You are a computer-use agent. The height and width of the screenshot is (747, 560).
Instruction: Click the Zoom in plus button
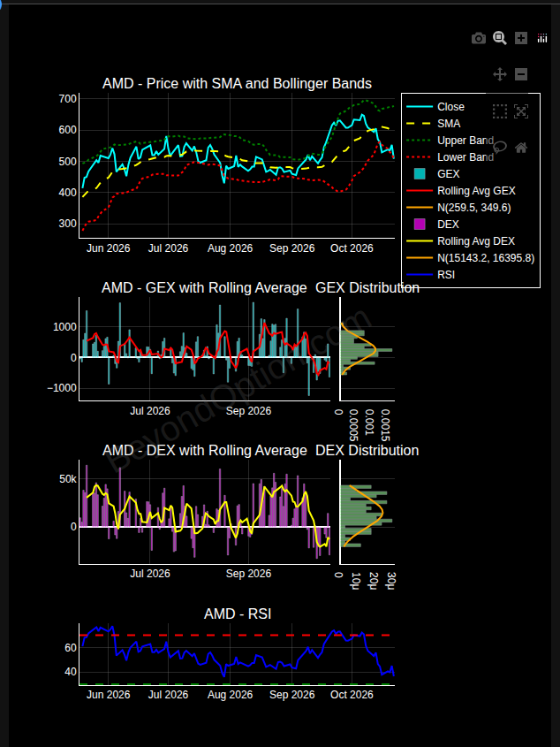click(521, 38)
